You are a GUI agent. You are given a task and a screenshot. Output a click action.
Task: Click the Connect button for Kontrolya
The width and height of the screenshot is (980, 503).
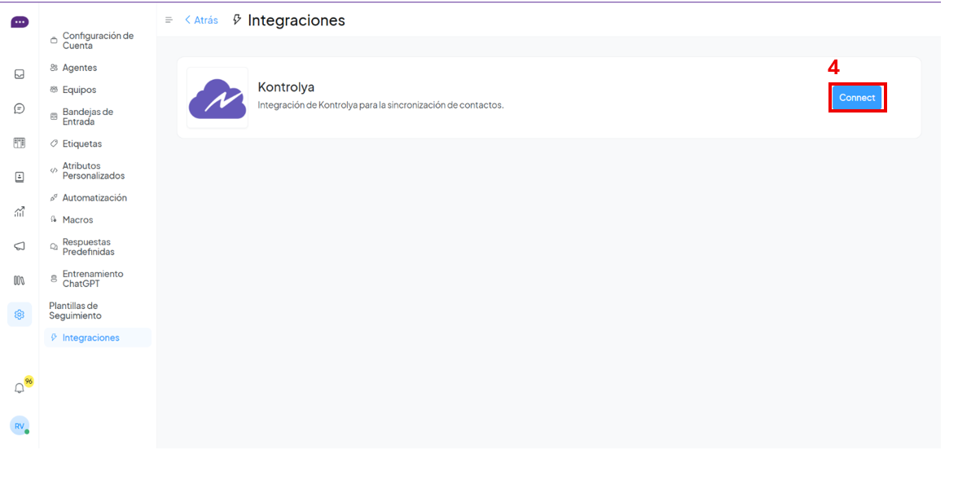coord(857,98)
